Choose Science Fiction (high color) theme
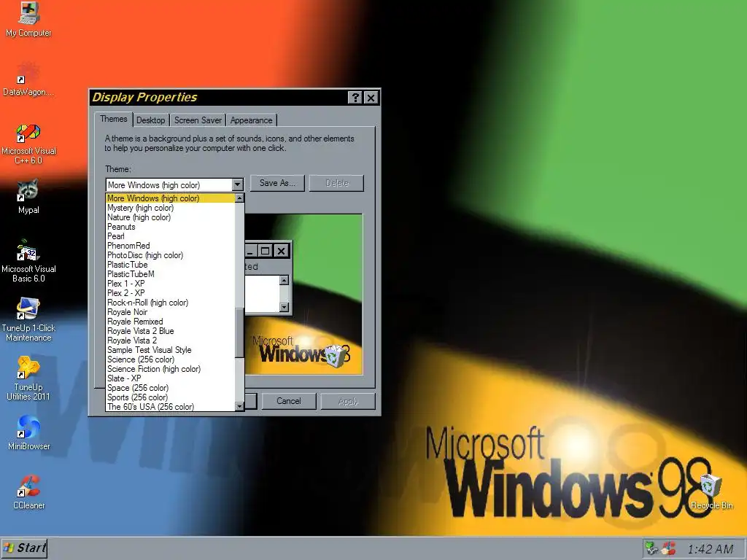The image size is (747, 560). coord(171,369)
